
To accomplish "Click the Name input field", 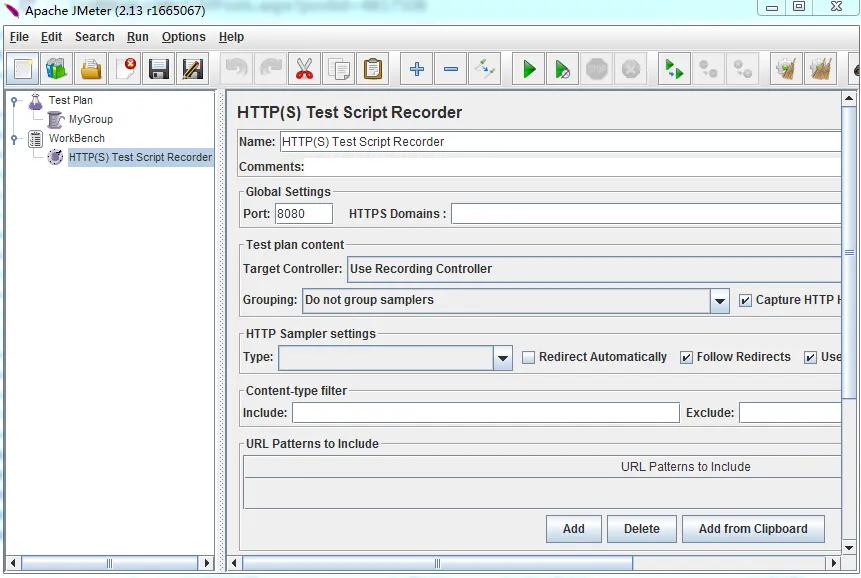I will coord(560,142).
